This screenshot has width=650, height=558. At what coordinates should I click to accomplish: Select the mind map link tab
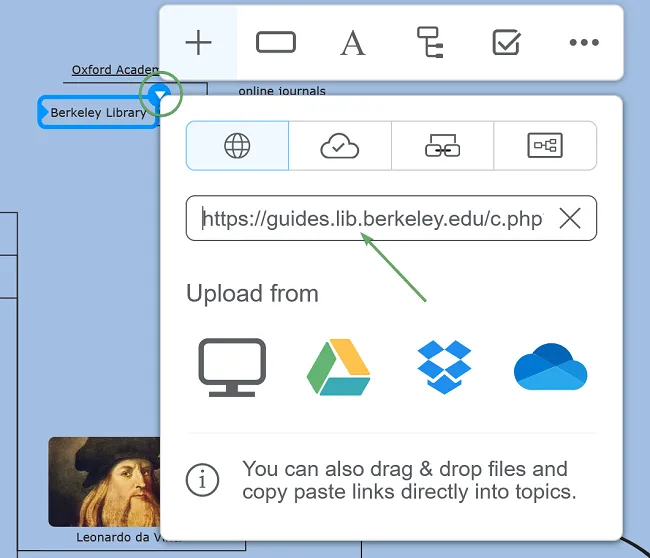click(545, 146)
